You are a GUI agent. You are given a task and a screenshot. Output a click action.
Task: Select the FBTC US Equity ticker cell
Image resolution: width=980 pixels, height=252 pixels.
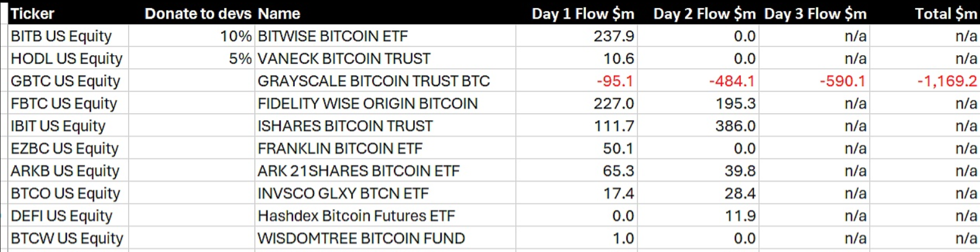[x=64, y=103]
